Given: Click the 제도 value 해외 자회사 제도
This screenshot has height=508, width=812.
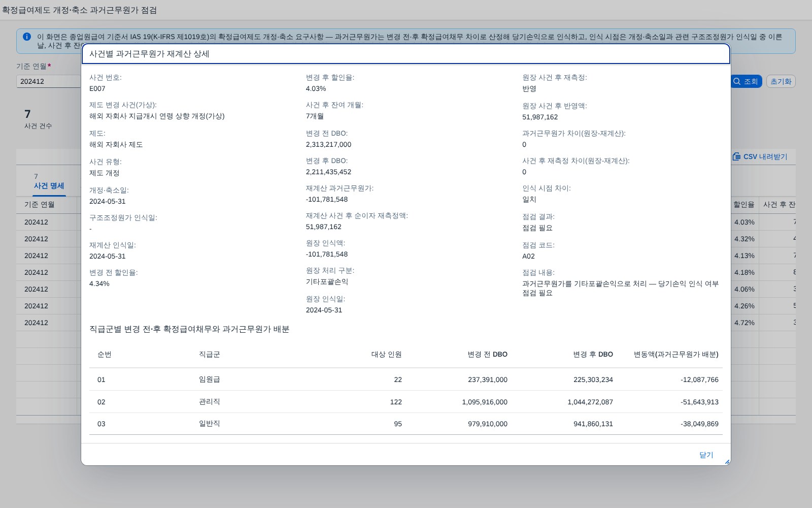Looking at the screenshot, I should pyautogui.click(x=116, y=144).
